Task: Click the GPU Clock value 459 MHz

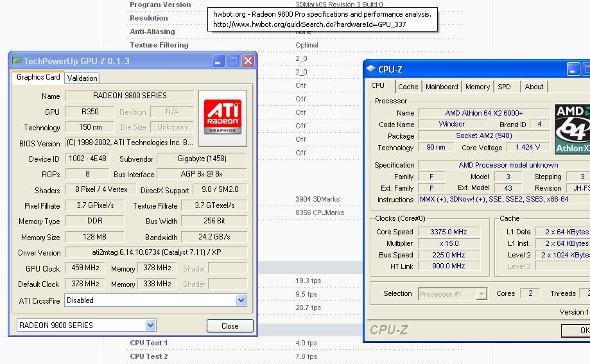Action: (x=85, y=268)
